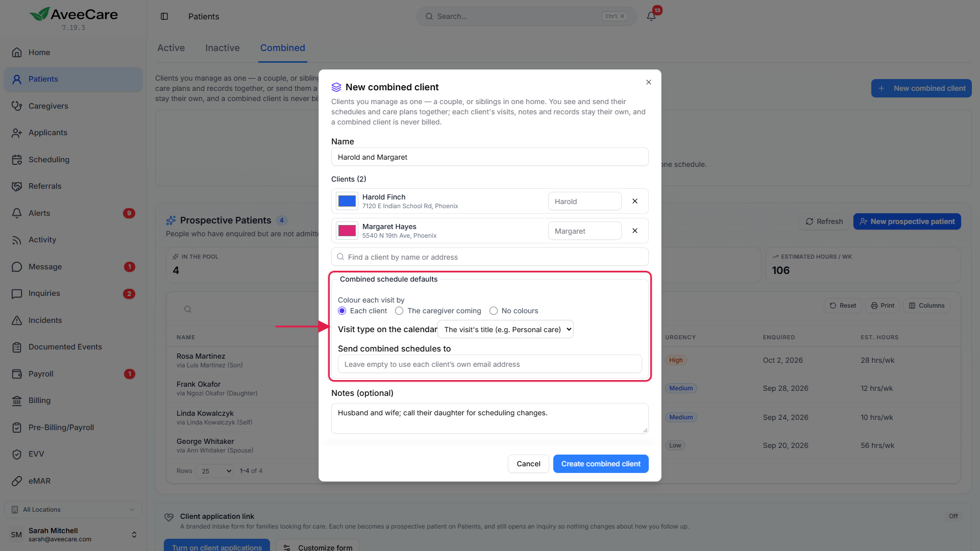Image resolution: width=980 pixels, height=551 pixels.
Task: Click the Message bubble icon
Action: tap(17, 267)
